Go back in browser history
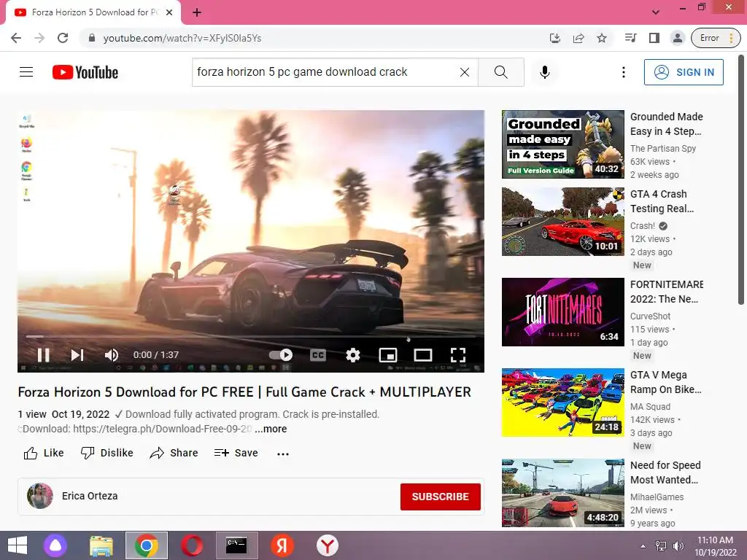 click(16, 38)
